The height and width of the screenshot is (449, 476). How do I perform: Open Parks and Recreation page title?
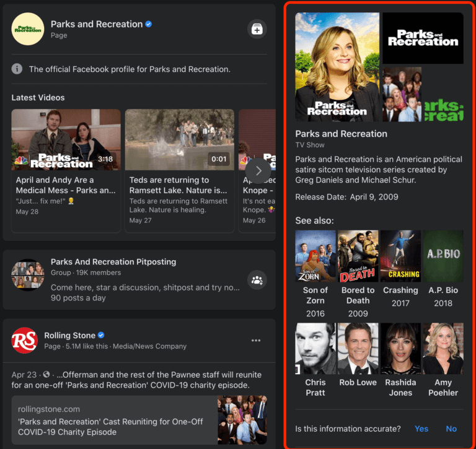pos(97,24)
